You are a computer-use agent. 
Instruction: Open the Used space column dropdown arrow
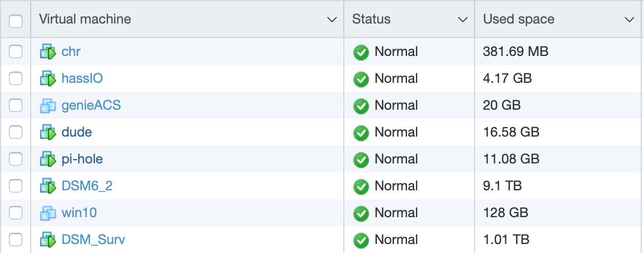629,20
